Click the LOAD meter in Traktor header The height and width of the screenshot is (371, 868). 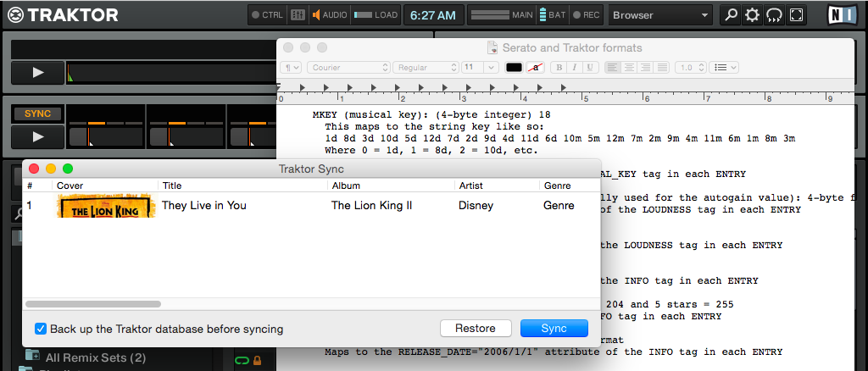click(x=376, y=15)
